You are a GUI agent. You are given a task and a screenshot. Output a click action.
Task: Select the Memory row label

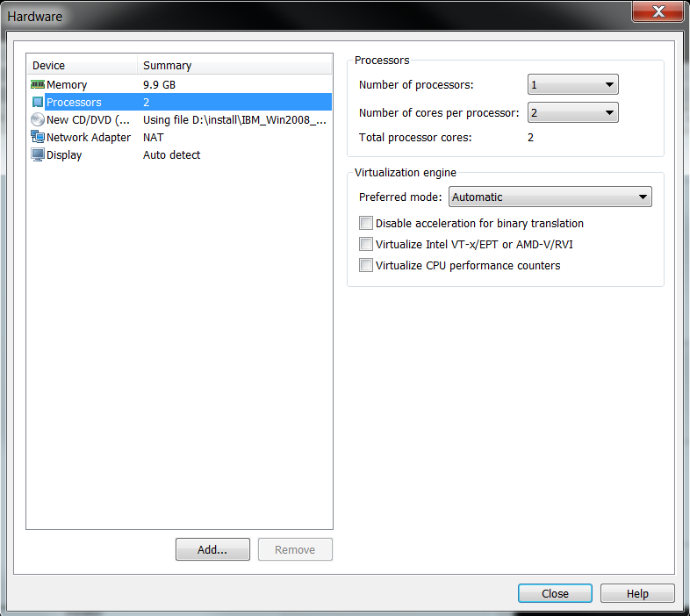pos(67,84)
